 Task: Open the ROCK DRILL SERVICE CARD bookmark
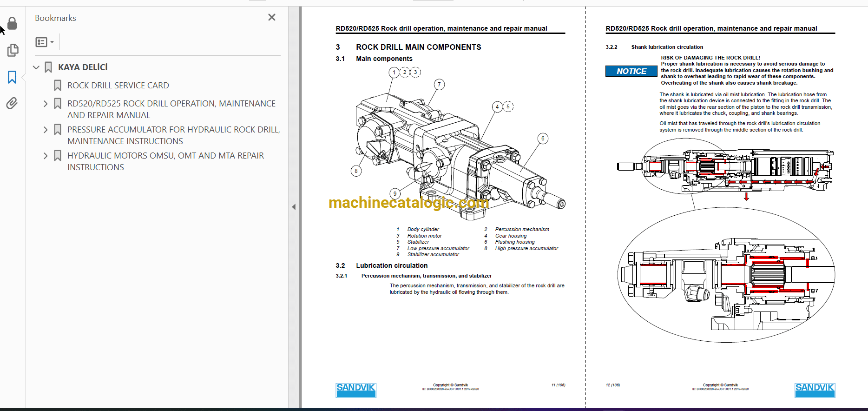point(118,86)
